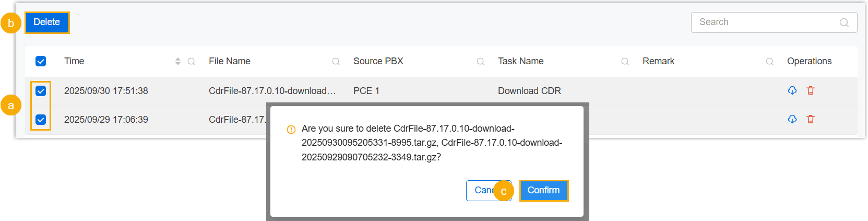Open the Task Name column search filter
Image resolution: width=868 pixels, height=221 pixels.
click(625, 61)
